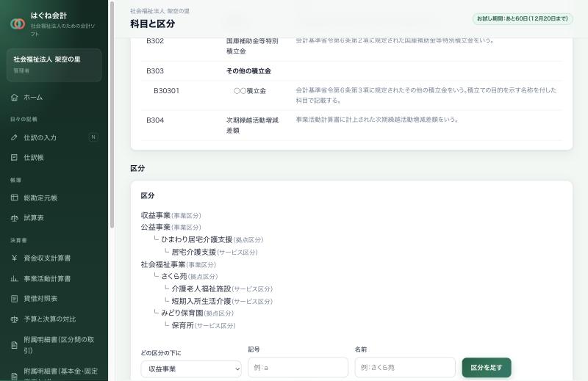Click account code B303

pos(155,70)
